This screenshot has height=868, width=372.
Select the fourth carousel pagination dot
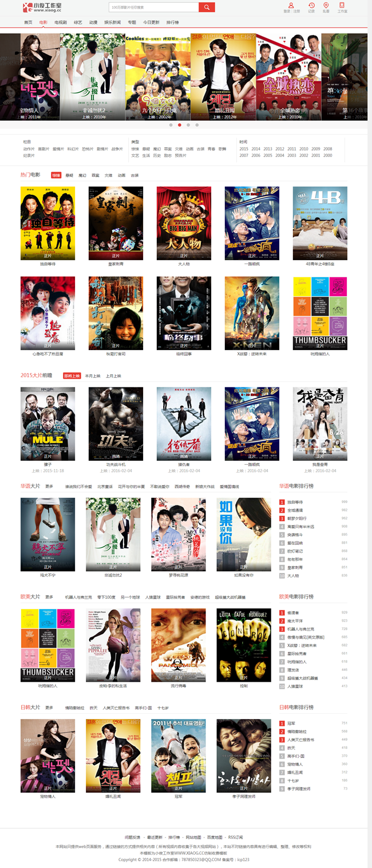197,124
